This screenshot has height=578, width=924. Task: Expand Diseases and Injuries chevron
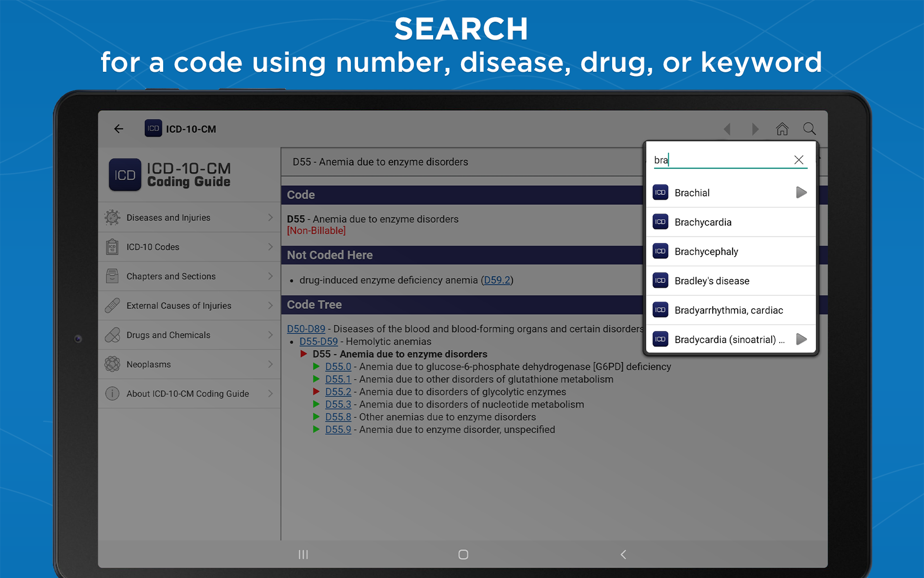coord(270,218)
